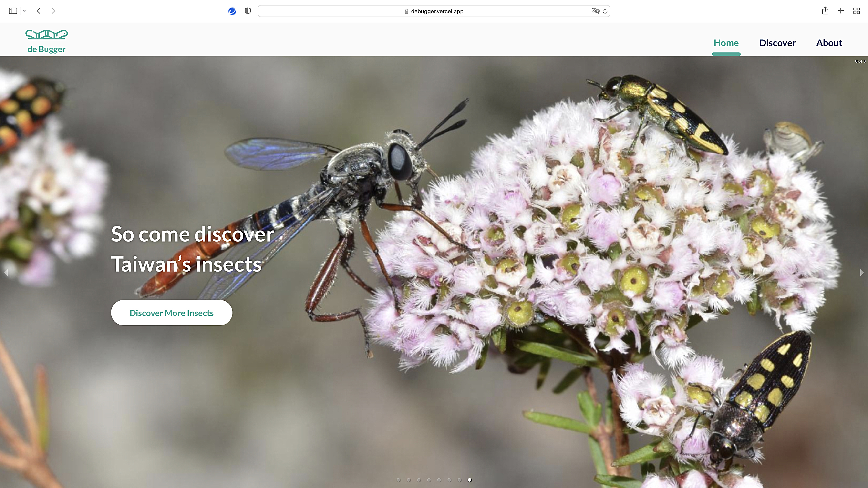This screenshot has width=868, height=488.
Task: Go to previous slide with left arrow
Action: 6,273
